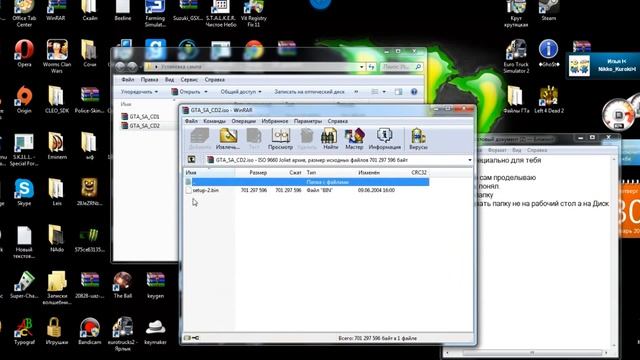Image resolution: width=640 pixels, height=360 pixels.
Task: Open the Формат menu in Notepad
Action: click(x=497, y=150)
